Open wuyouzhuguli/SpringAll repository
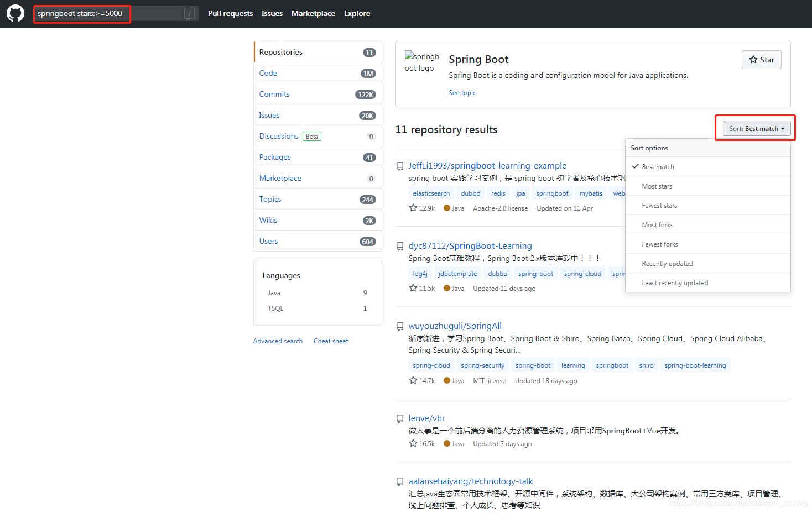 click(455, 326)
